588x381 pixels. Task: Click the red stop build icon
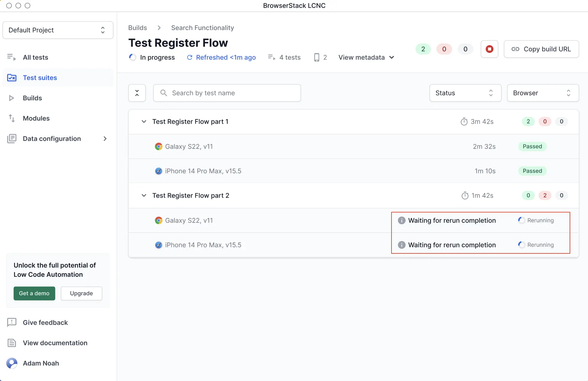point(489,49)
